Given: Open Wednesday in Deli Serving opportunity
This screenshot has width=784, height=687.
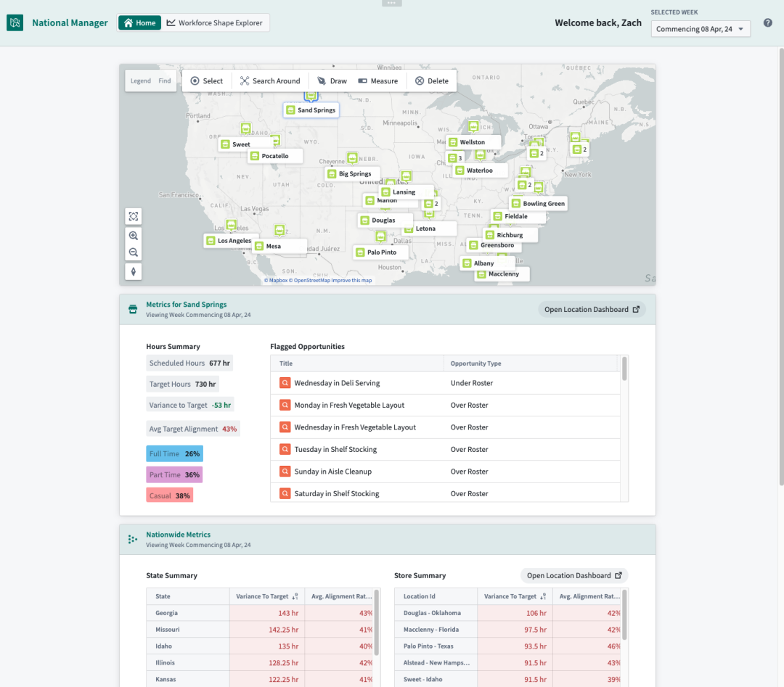Looking at the screenshot, I should pos(337,383).
